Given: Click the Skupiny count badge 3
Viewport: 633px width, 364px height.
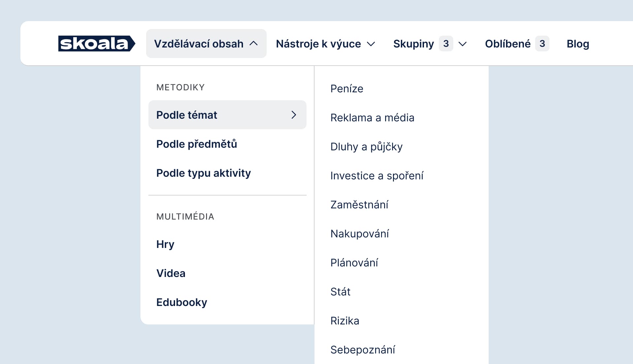Looking at the screenshot, I should (x=446, y=44).
